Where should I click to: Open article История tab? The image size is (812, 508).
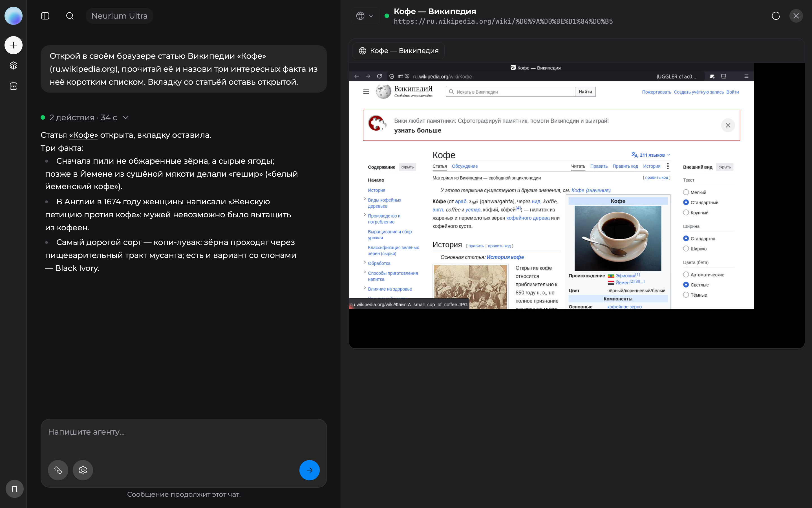click(x=652, y=166)
